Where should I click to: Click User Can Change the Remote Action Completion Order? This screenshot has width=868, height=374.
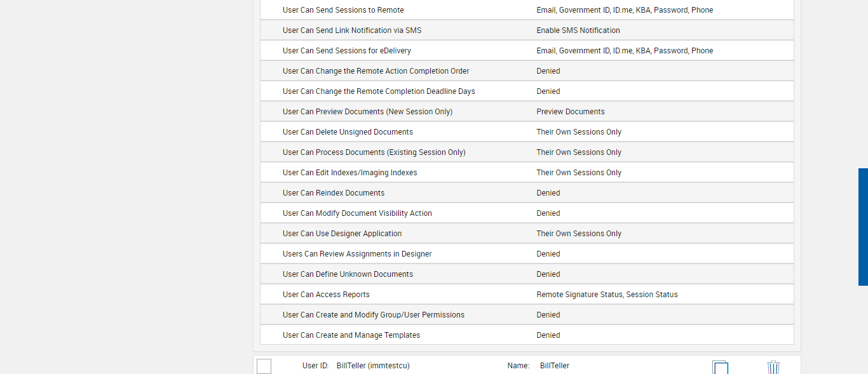pos(376,71)
